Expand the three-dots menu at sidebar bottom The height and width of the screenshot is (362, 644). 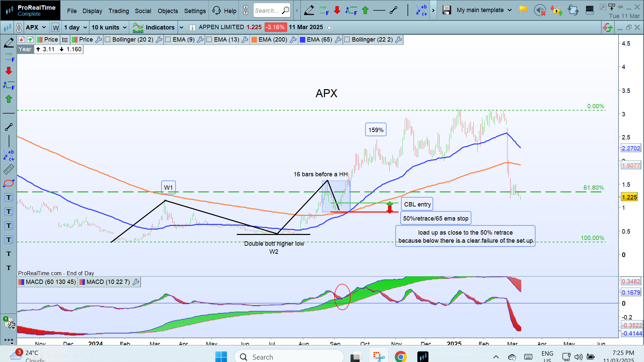[9, 341]
